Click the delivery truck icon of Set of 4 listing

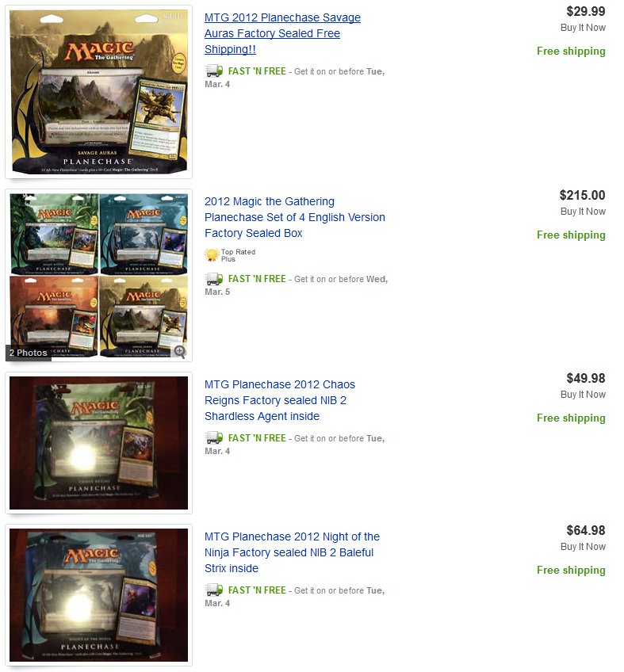click(214, 279)
